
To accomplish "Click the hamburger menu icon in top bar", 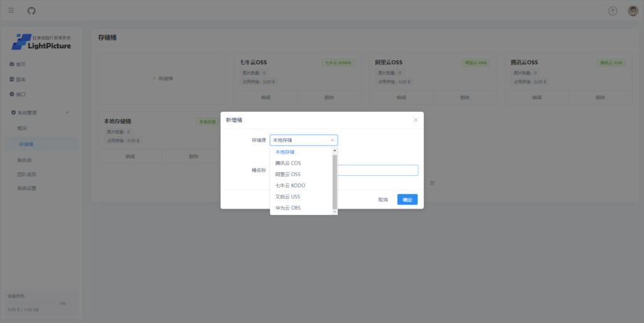I will [11, 11].
